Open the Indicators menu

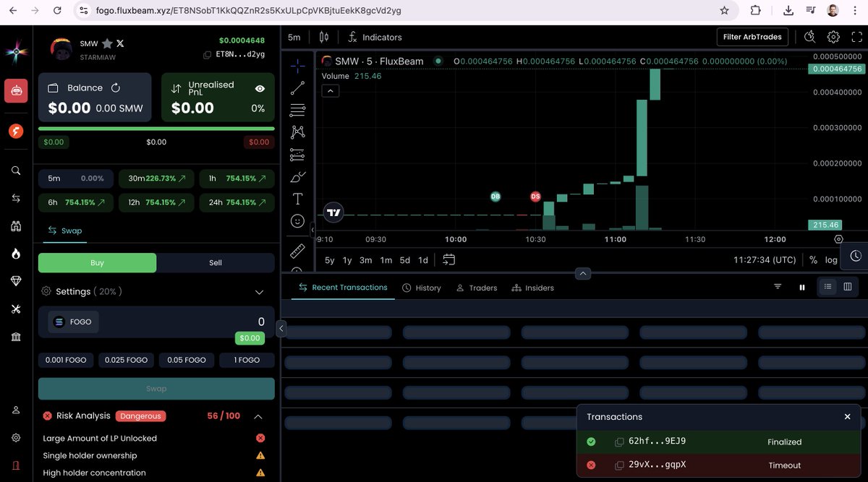(375, 37)
